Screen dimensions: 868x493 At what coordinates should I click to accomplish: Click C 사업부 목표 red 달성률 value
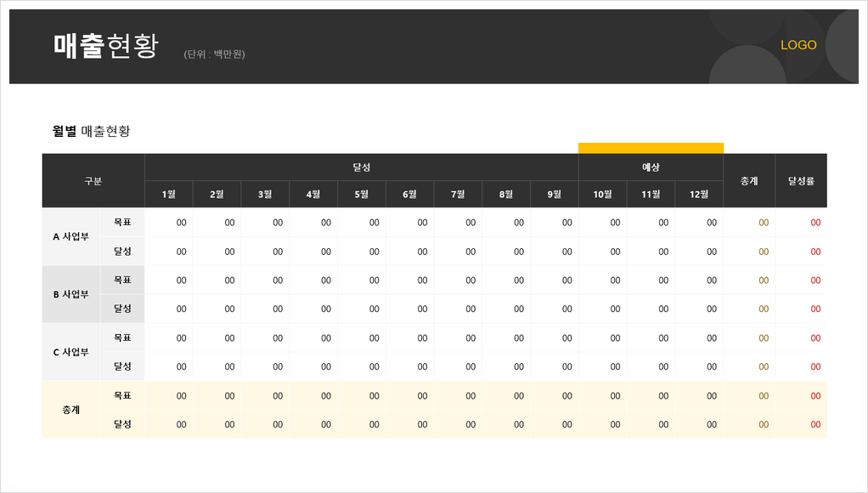click(x=815, y=338)
